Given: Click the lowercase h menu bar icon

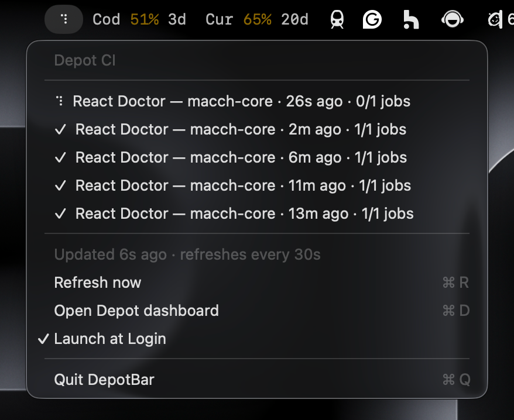Looking at the screenshot, I should (411, 20).
